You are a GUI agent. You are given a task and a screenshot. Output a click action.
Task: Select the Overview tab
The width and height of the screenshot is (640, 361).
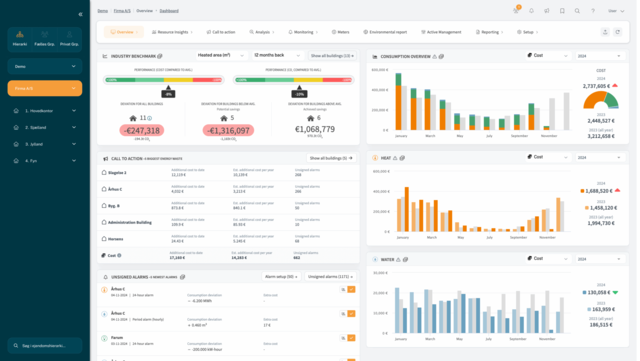124,32
